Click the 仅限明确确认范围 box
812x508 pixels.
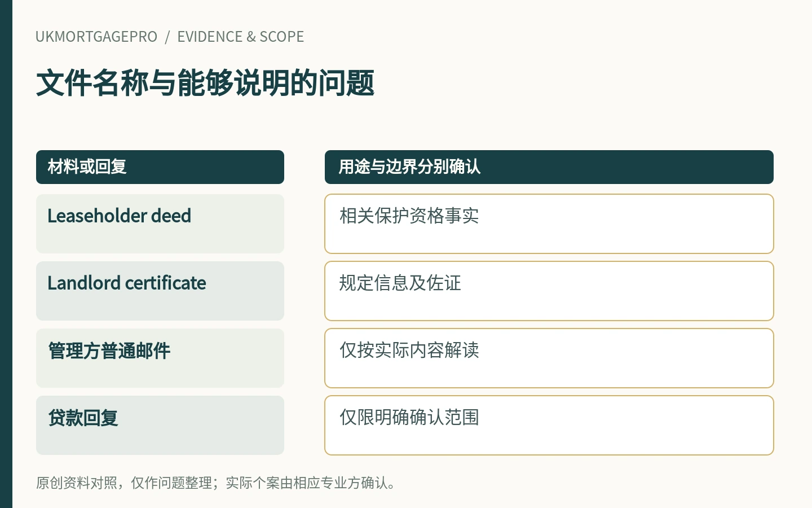[549, 425]
